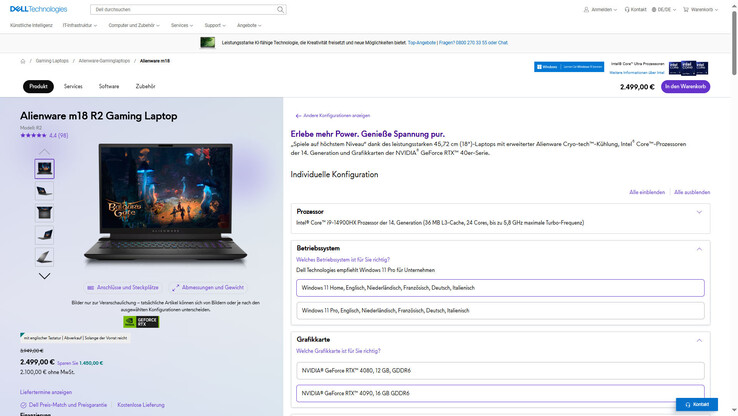738x416 pixels.
Task: Click the Top-Angebote banner link
Action: 422,43
